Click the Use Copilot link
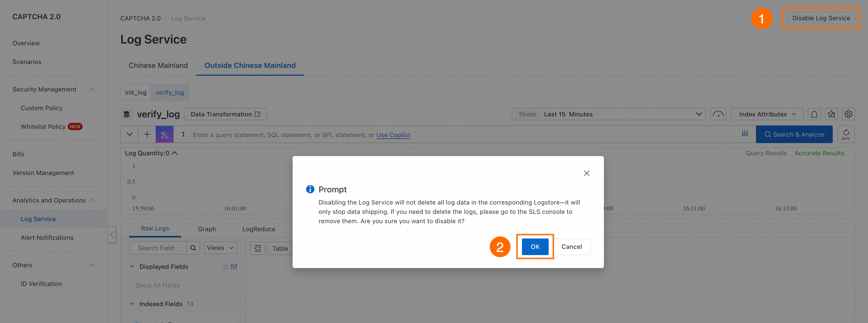Viewport: 868px width, 323px height. click(393, 135)
